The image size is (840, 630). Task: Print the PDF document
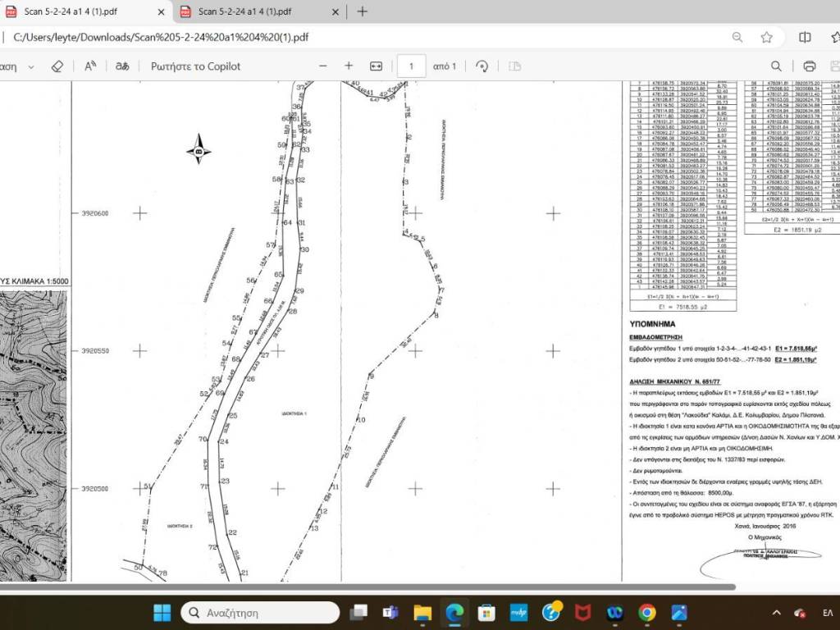[x=810, y=66]
